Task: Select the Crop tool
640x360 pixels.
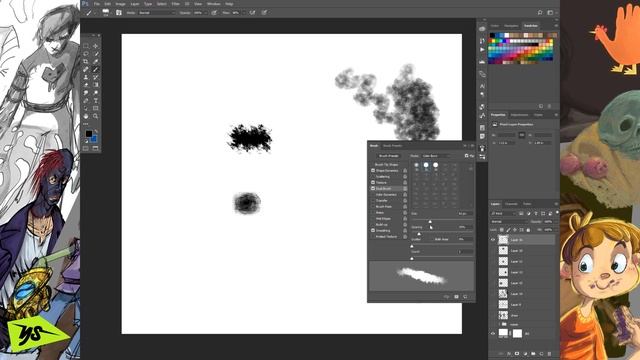Action: tap(86, 62)
